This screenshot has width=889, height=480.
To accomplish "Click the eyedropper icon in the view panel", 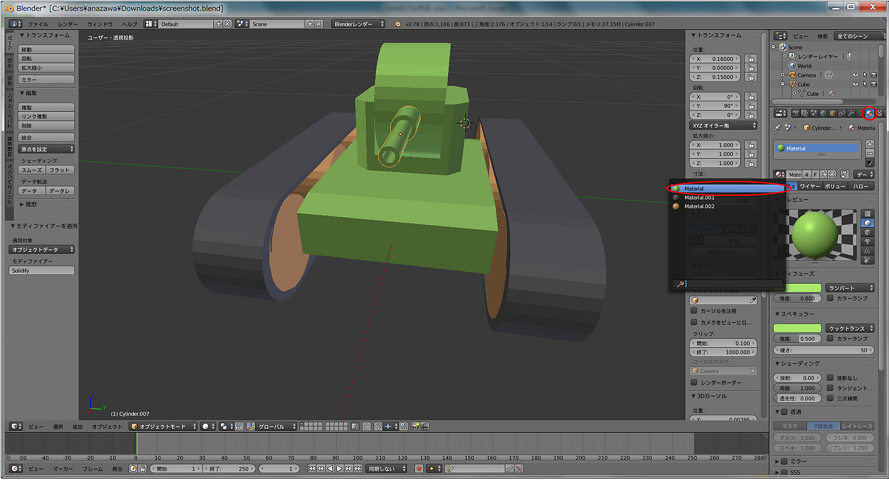I will tap(752, 299).
